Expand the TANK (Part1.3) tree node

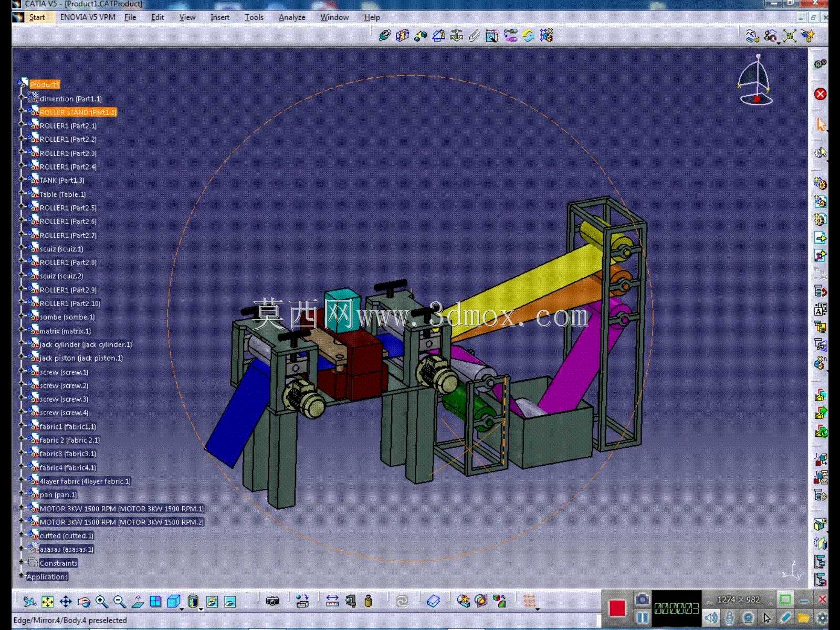tap(22, 180)
